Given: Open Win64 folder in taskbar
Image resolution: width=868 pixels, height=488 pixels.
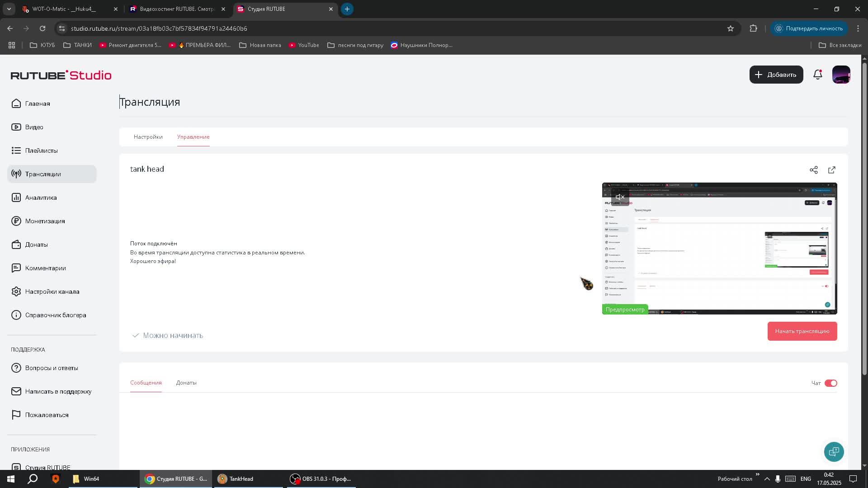Looking at the screenshot, I should [x=104, y=479].
